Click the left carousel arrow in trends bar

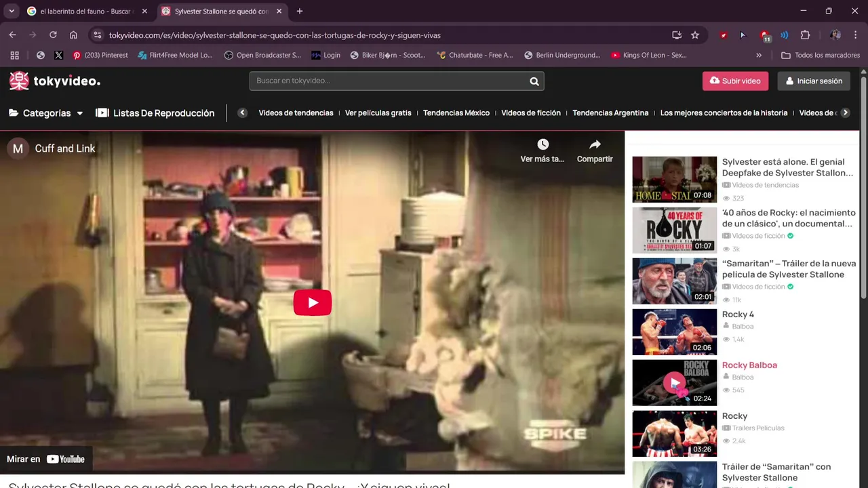(x=242, y=113)
